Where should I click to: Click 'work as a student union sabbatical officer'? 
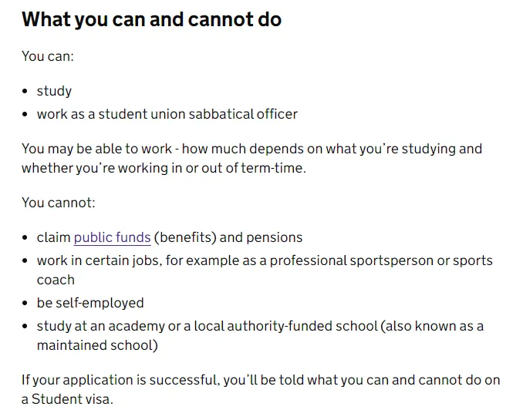click(167, 114)
